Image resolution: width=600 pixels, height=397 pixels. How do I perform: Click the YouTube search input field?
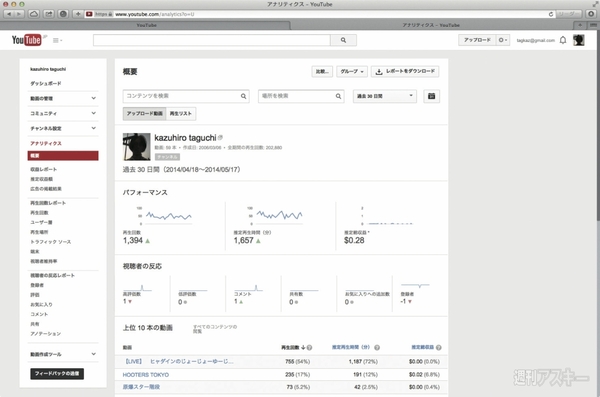[212, 40]
